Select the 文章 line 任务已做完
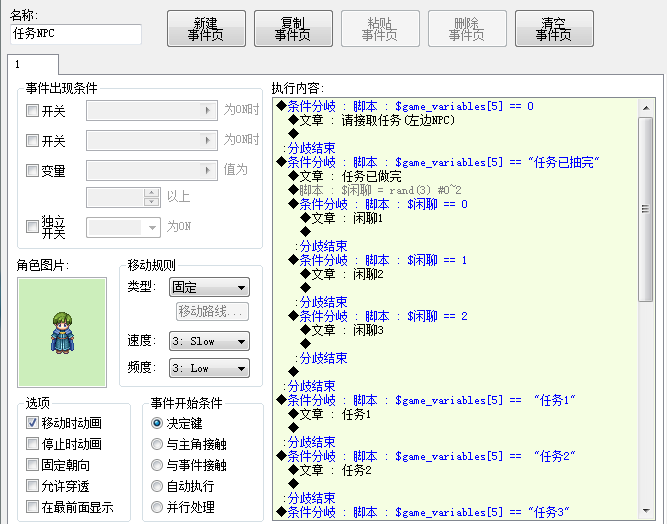The height and width of the screenshot is (524, 667). (345, 176)
